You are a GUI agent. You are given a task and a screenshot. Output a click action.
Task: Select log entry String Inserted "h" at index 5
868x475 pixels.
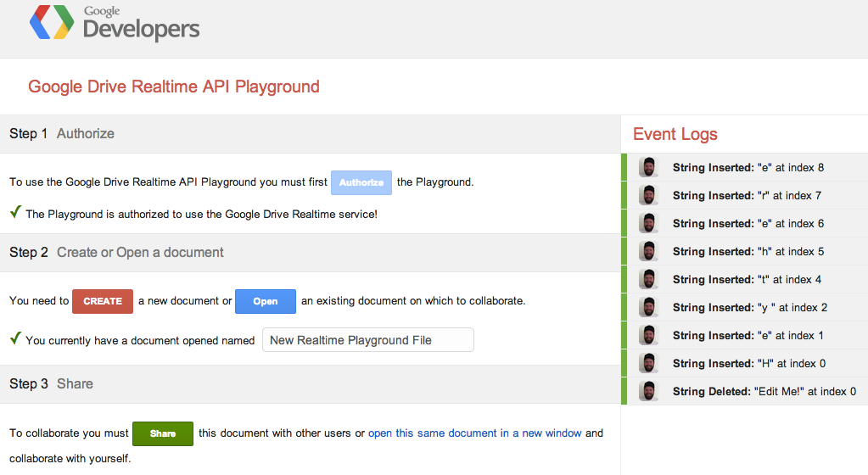pos(745,251)
